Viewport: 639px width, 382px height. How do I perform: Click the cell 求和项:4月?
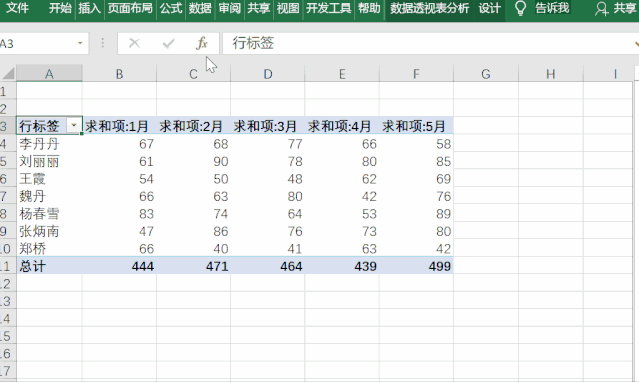[x=342, y=126]
